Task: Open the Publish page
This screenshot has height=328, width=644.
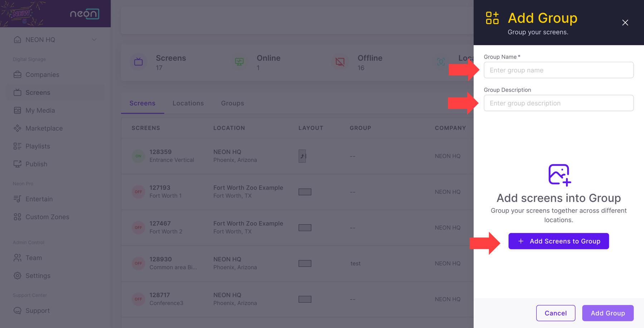Action: tap(36, 164)
